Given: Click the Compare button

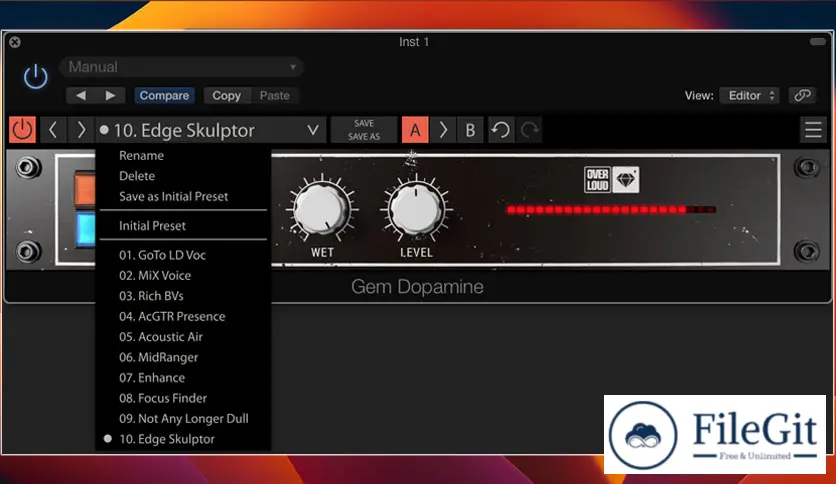Looking at the screenshot, I should [164, 95].
